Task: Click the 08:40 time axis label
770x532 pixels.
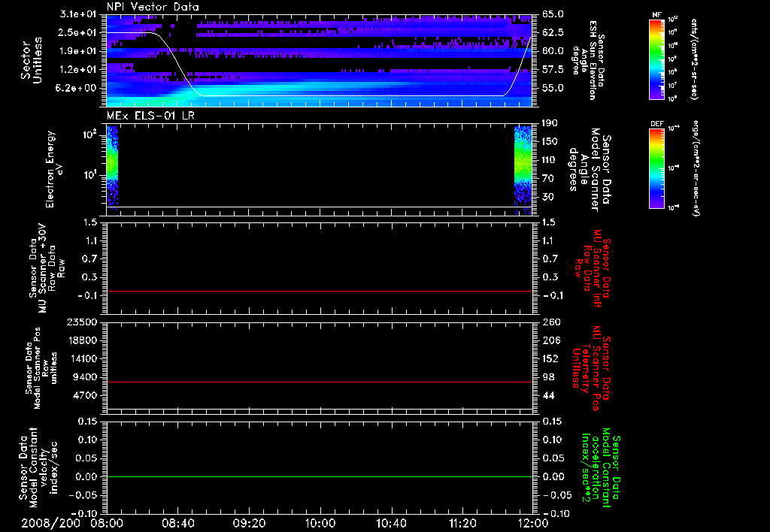Action: click(178, 523)
